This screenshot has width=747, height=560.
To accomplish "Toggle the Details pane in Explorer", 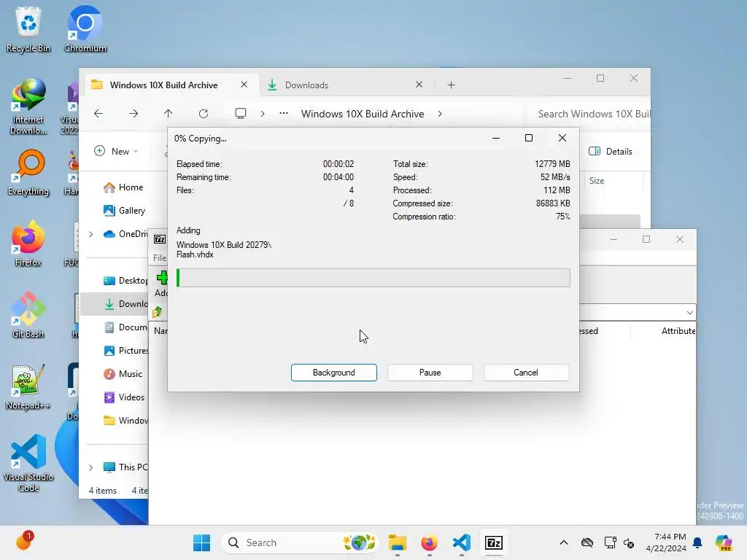I will pos(611,151).
